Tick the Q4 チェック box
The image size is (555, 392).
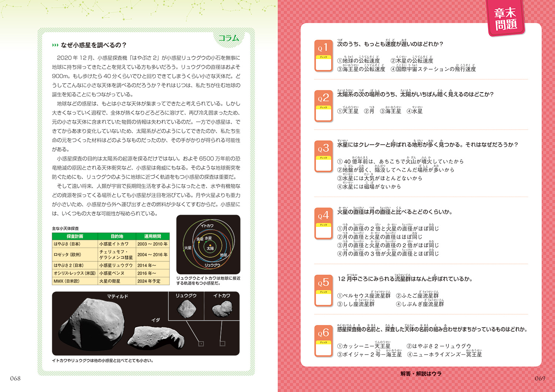click(323, 230)
